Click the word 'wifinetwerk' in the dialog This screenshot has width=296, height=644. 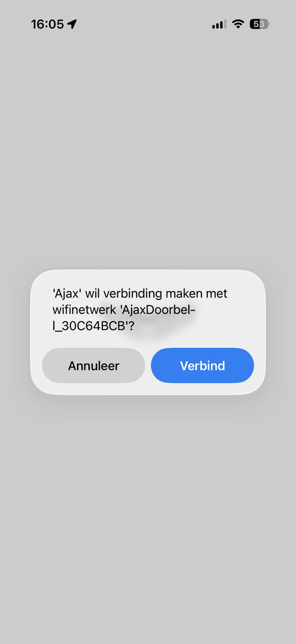(x=84, y=310)
